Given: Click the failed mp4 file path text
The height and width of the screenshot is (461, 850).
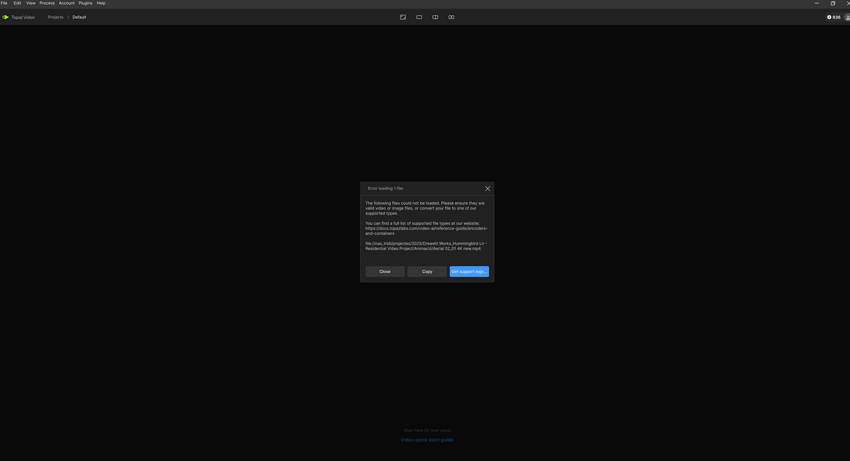Looking at the screenshot, I should (x=426, y=246).
